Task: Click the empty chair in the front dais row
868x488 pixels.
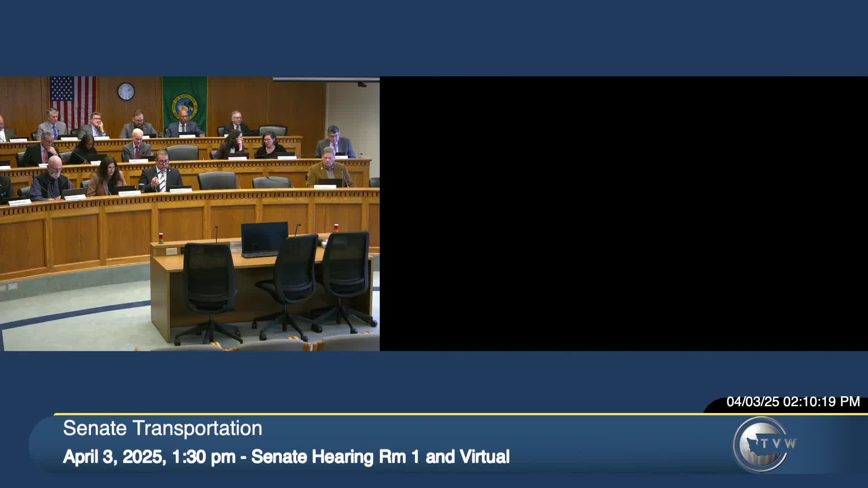Action: click(217, 180)
